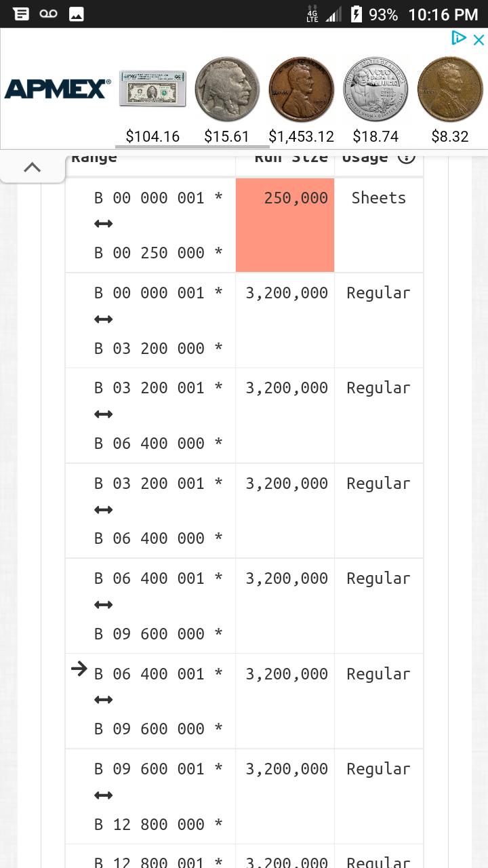488x868 pixels.
Task: Select the $104.16 two dollar bill
Action: coord(152,88)
